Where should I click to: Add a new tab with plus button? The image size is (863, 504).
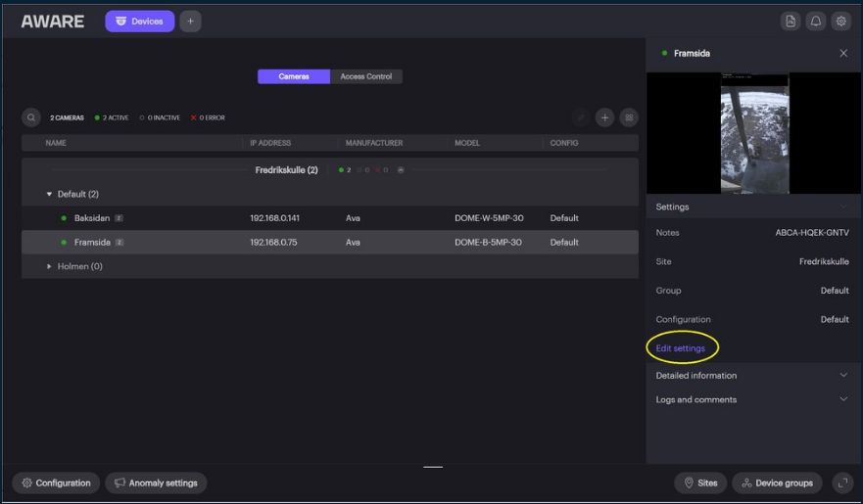tap(190, 22)
